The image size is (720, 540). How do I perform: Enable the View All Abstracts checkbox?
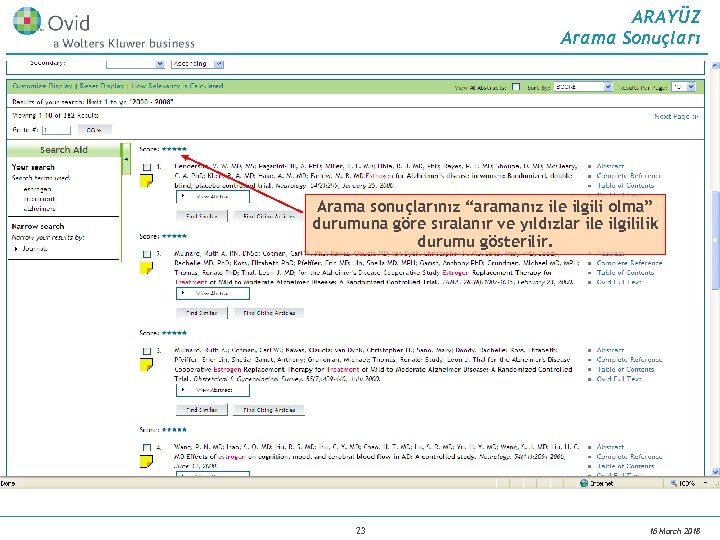pyautogui.click(x=516, y=87)
